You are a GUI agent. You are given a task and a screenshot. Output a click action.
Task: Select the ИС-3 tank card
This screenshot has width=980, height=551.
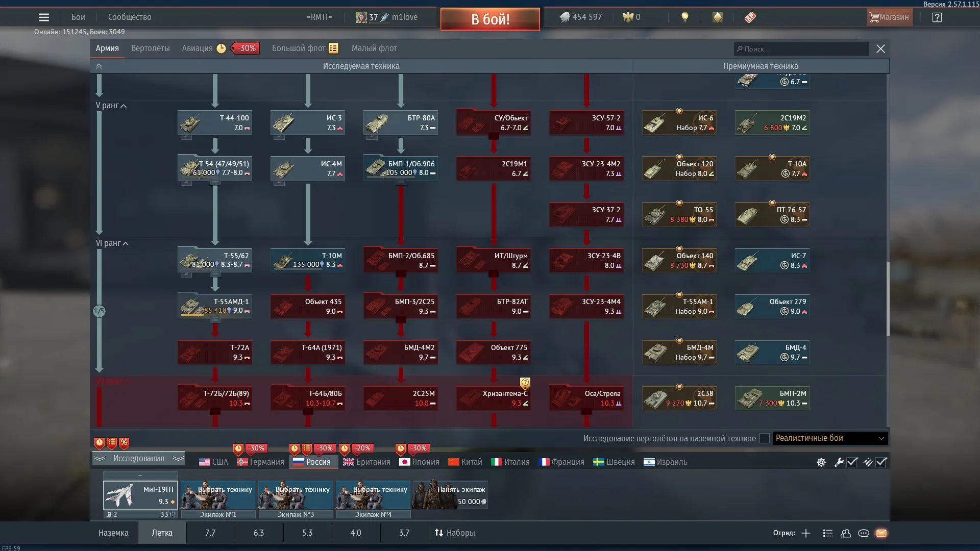click(x=308, y=123)
